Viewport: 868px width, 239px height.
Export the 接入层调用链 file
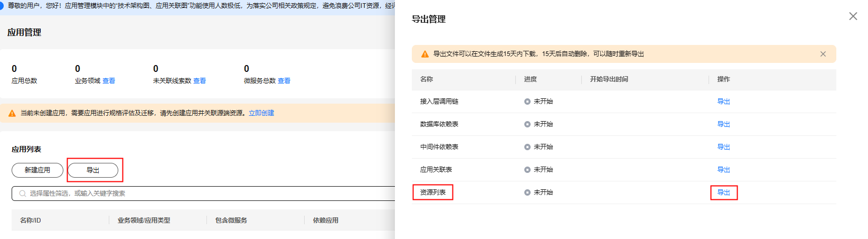click(723, 102)
